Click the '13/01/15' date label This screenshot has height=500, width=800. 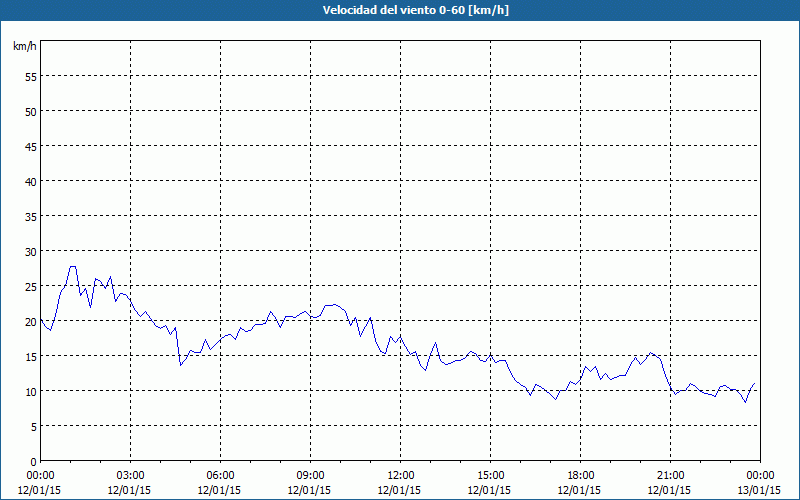pyautogui.click(x=759, y=490)
